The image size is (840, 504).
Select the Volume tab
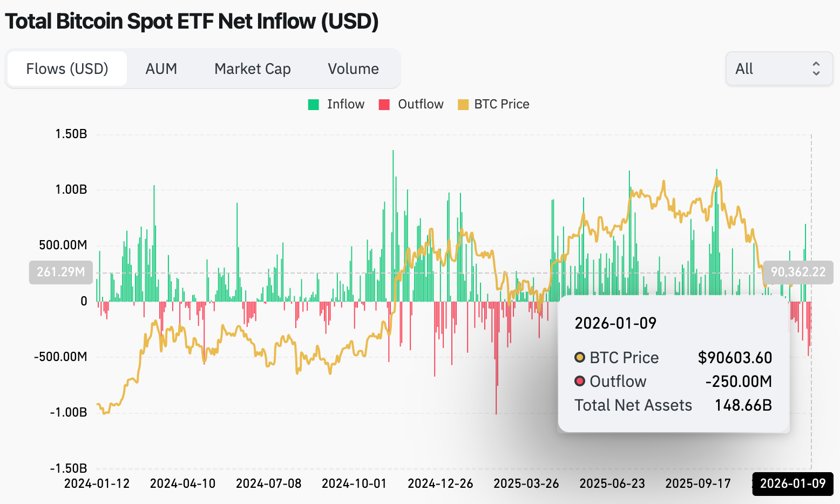click(x=353, y=69)
